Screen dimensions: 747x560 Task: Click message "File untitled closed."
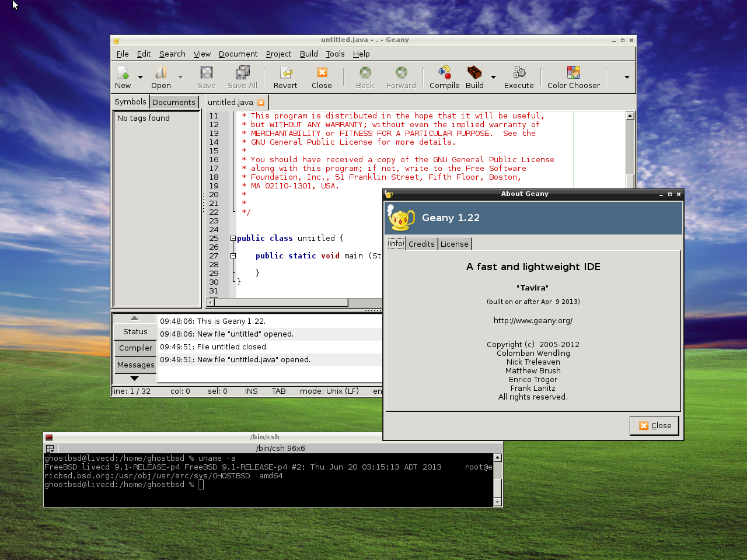click(x=232, y=346)
